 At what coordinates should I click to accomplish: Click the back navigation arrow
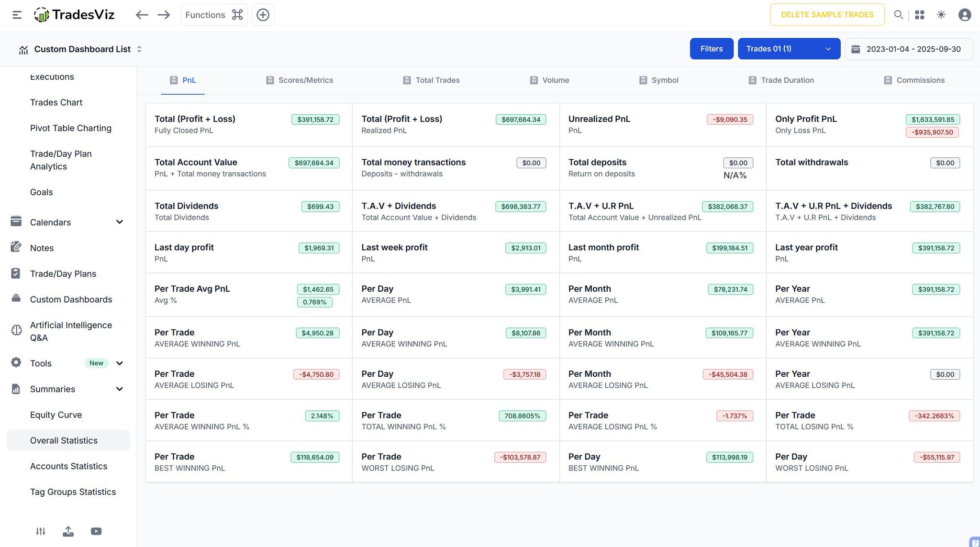click(x=142, y=15)
